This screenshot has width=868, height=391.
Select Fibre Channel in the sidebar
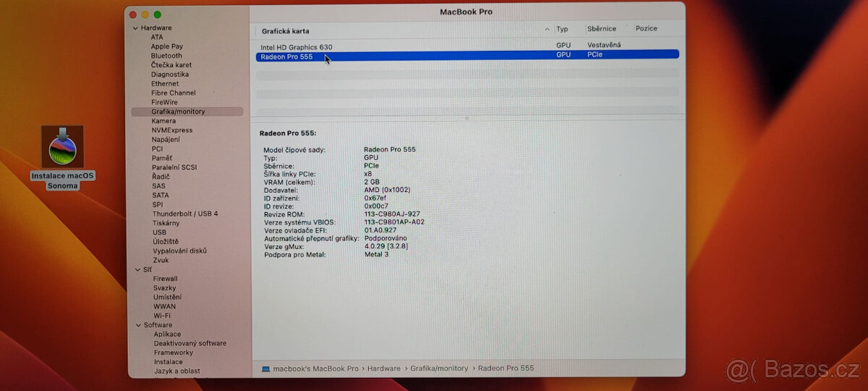pyautogui.click(x=174, y=93)
